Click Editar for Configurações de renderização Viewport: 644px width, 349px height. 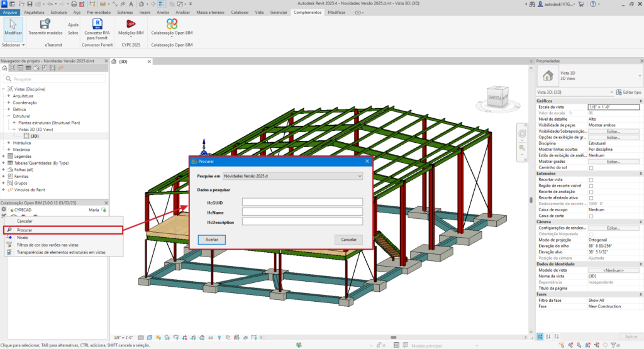(x=613, y=228)
